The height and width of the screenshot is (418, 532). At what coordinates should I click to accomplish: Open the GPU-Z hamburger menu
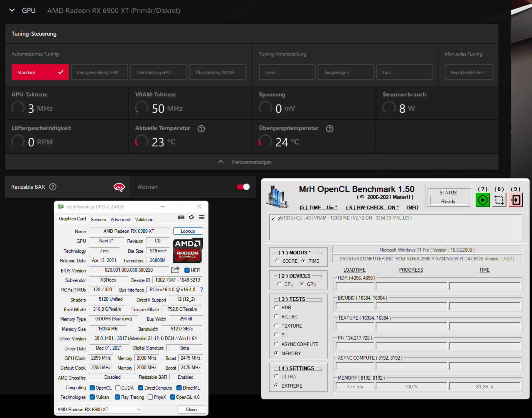pyautogui.click(x=202, y=217)
